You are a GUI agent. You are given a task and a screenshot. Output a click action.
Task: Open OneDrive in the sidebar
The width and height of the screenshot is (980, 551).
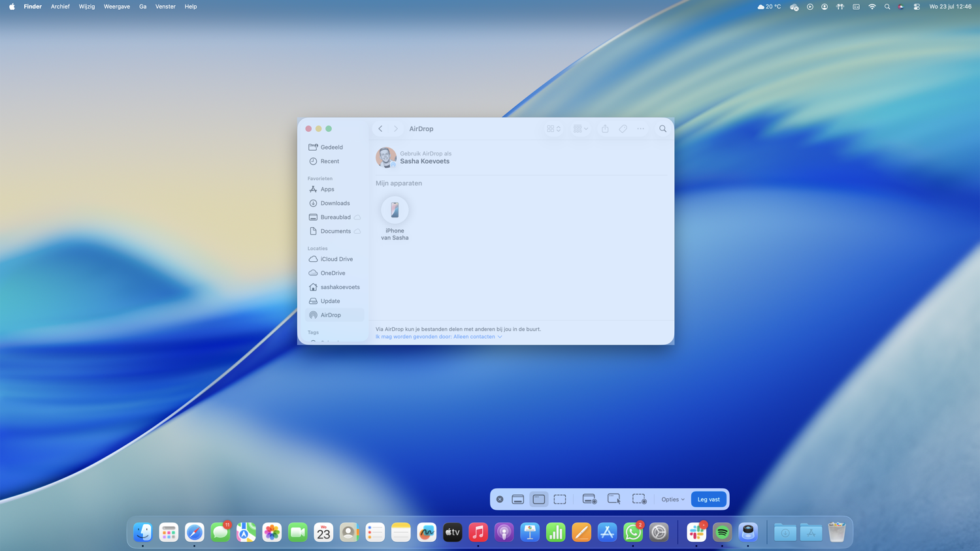[335, 273]
